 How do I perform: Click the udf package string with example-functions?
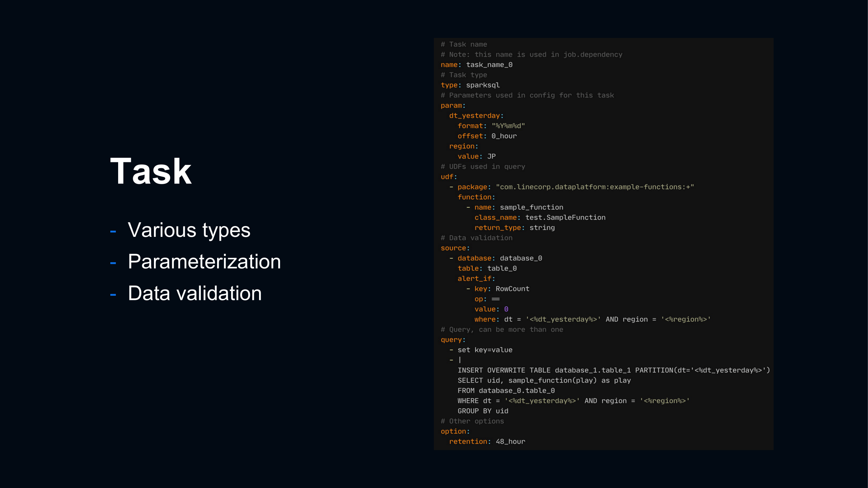594,187
